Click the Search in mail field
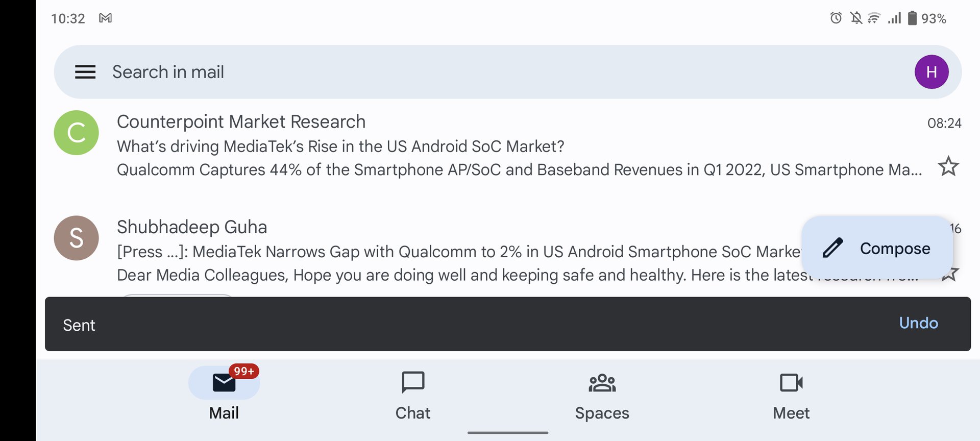 [408, 72]
